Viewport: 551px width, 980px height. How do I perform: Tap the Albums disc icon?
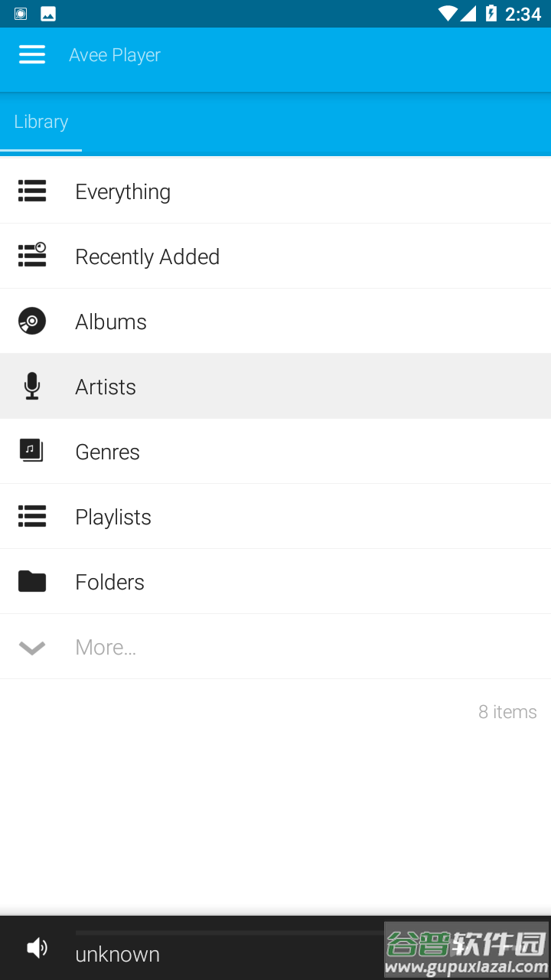click(x=32, y=321)
